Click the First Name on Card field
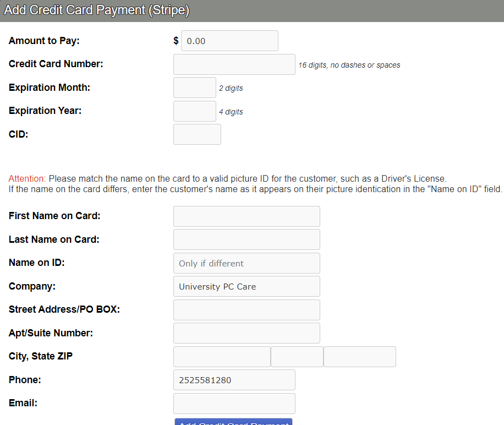The height and width of the screenshot is (425, 504). click(246, 216)
